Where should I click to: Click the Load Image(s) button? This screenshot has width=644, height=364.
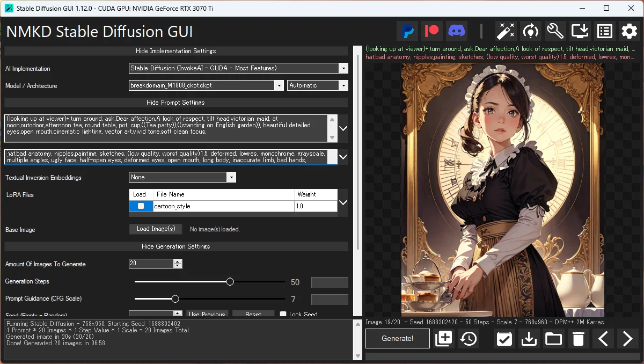(156, 229)
